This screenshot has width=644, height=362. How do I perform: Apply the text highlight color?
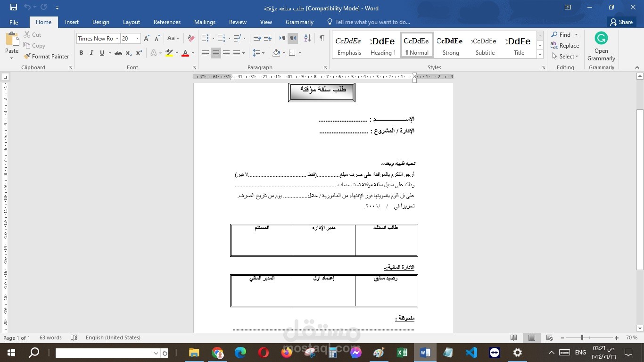169,53
